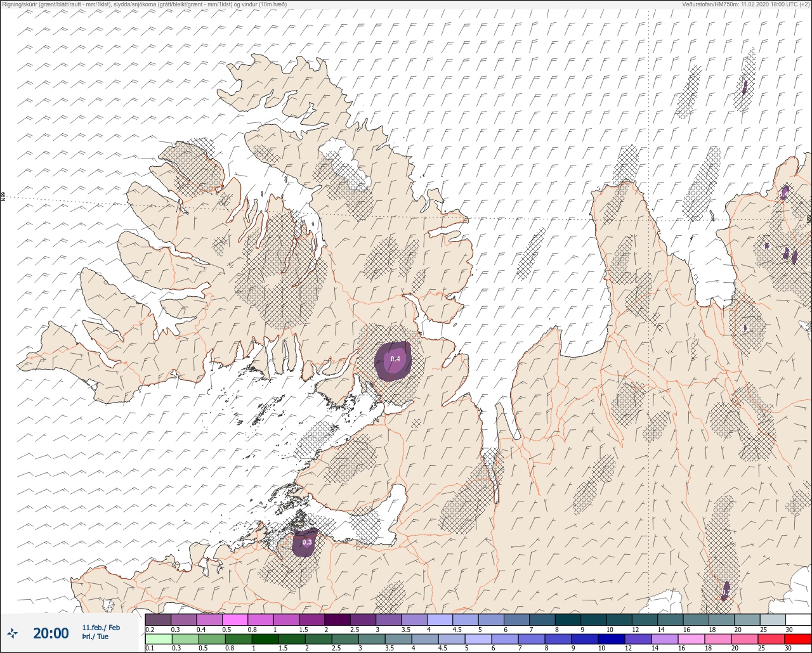Screen dimensions: 812x653
Task: Click the '0.1' value in the rain legend
Action: pyautogui.click(x=150, y=649)
